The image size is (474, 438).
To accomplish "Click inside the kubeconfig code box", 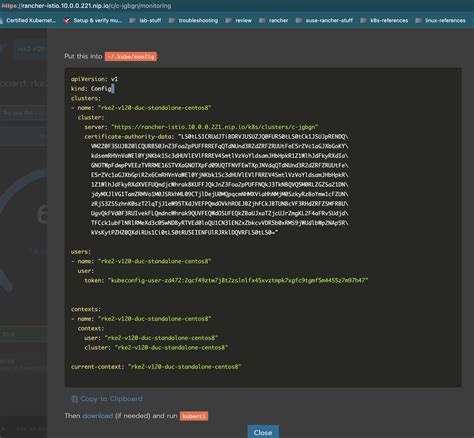I will click(x=263, y=227).
